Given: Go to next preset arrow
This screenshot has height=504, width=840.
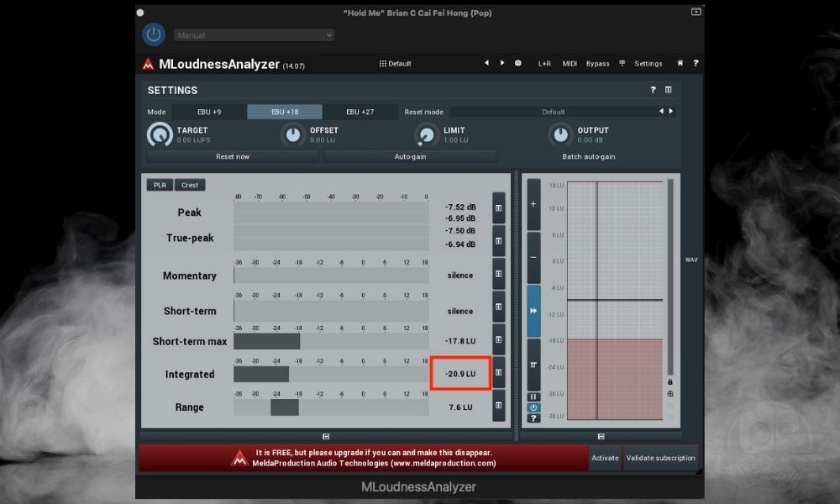Looking at the screenshot, I should point(502,63).
